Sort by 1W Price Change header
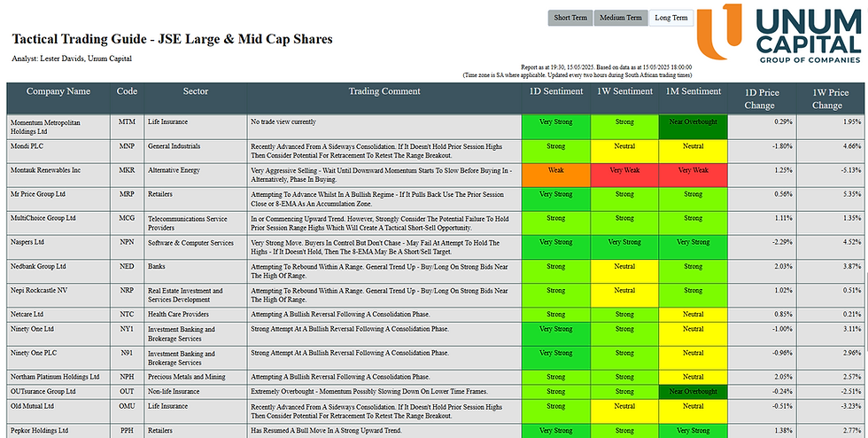 point(831,98)
